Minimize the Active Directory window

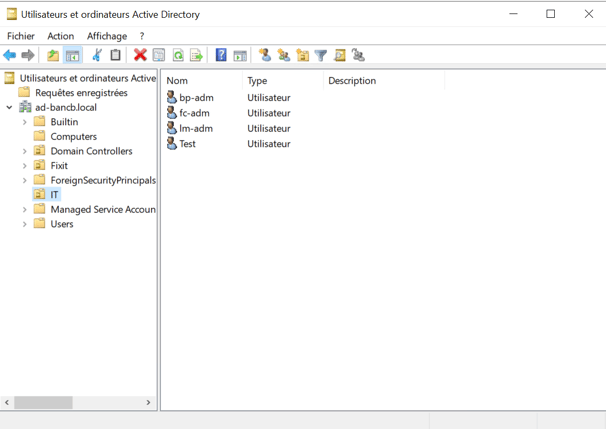[x=513, y=14]
